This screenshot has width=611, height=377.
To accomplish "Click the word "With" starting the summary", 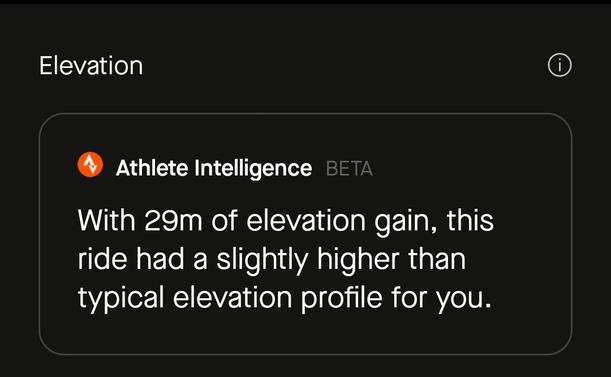I will coord(106,221).
